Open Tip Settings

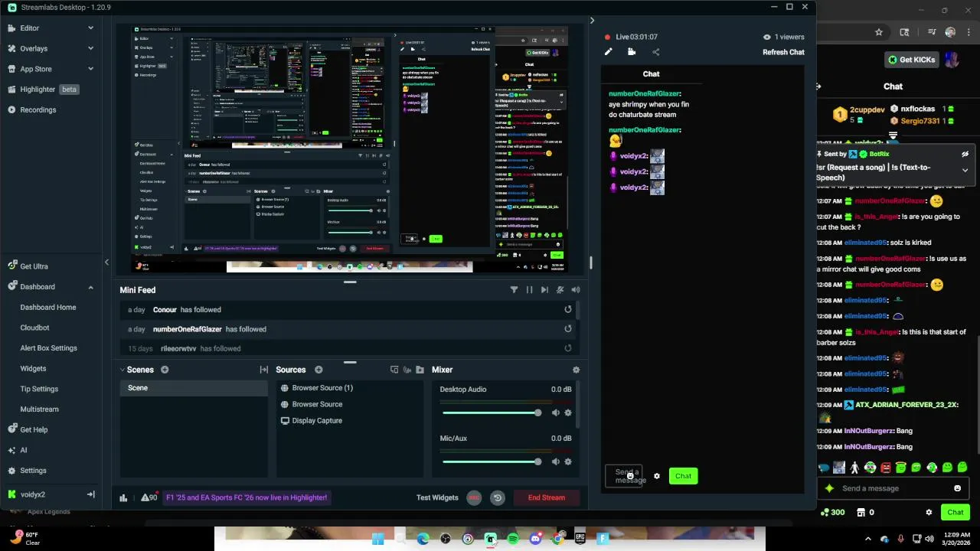(39, 389)
